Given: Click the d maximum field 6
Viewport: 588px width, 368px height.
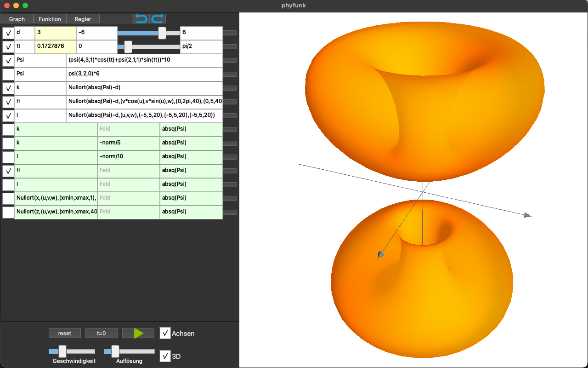Looking at the screenshot, I should pos(201,33).
